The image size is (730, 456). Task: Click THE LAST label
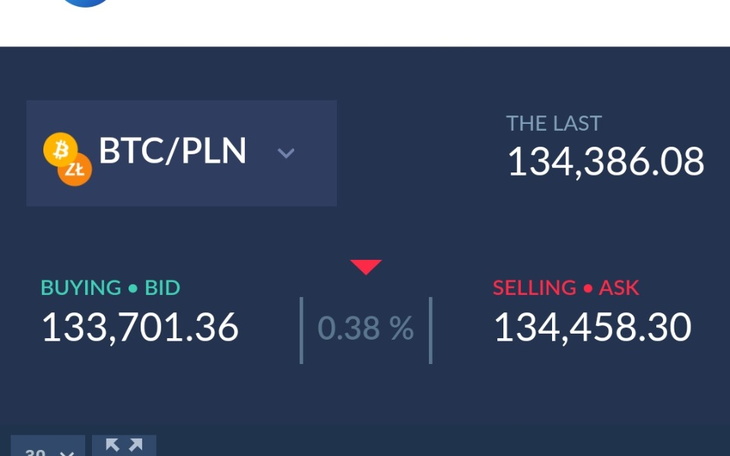(x=554, y=123)
